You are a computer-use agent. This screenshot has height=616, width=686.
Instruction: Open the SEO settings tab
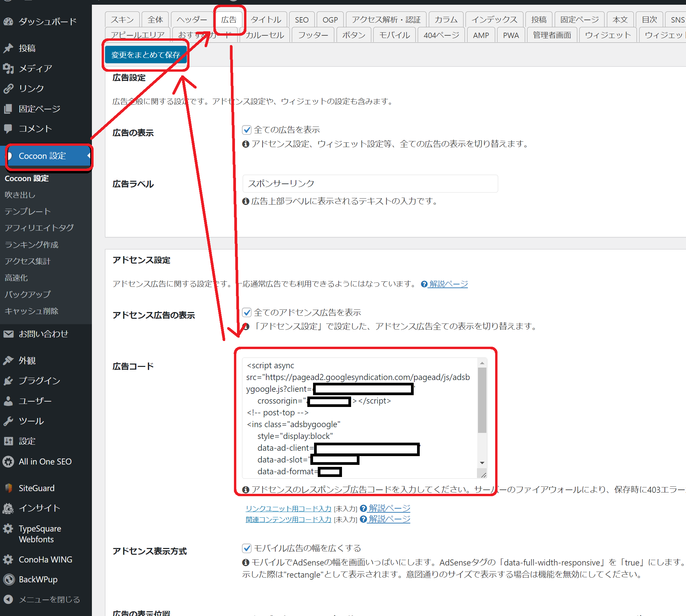tap(301, 19)
